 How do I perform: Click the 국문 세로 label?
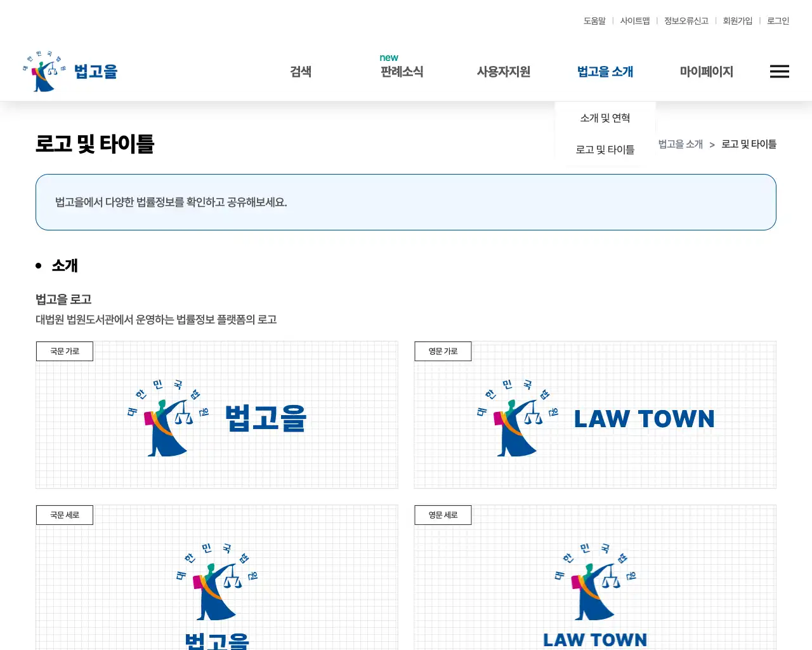point(65,515)
